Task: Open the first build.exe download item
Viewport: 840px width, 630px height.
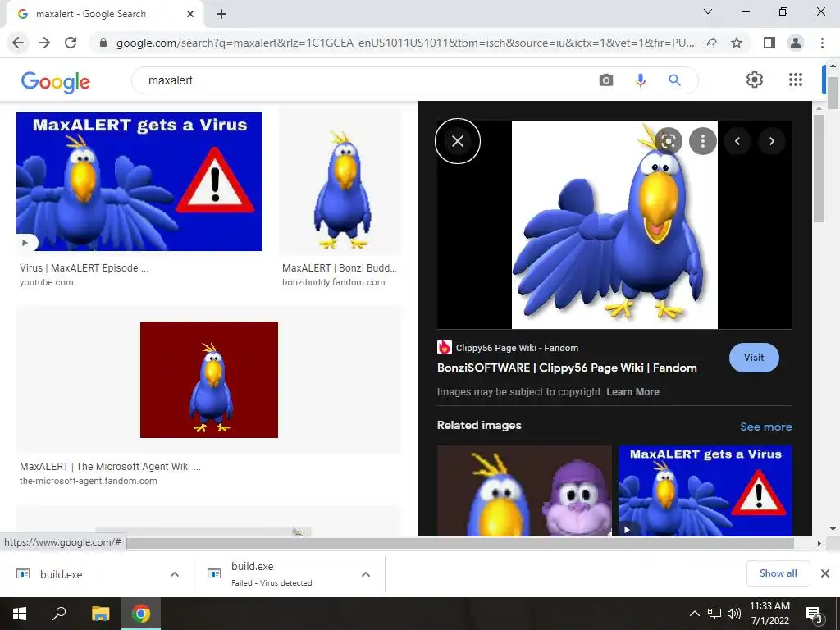Action: (x=85, y=573)
